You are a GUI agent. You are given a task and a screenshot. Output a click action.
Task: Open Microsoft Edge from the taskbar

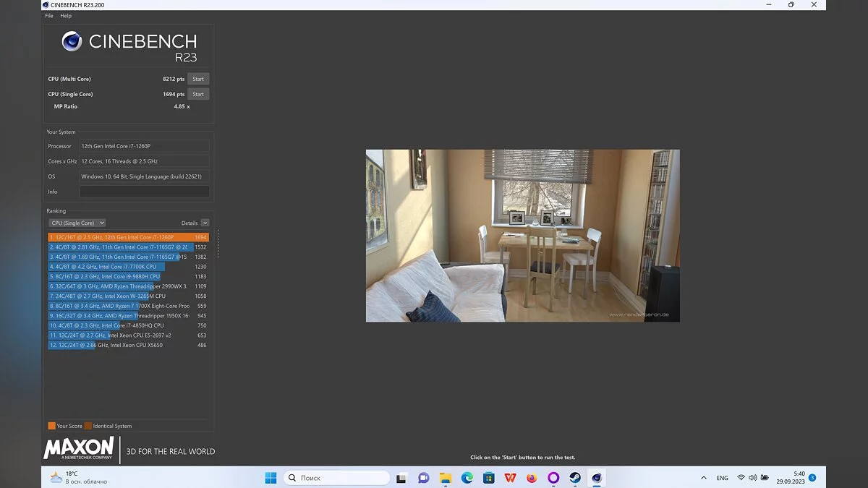click(x=467, y=478)
